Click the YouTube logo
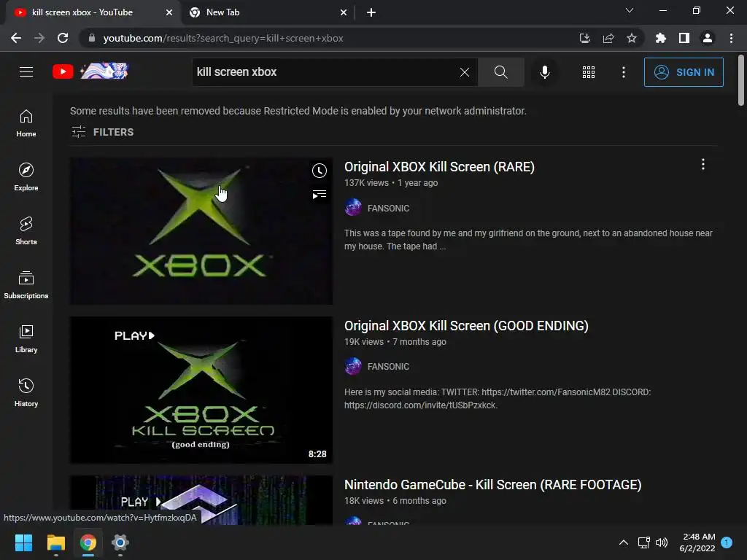This screenshot has width=747, height=560. click(90, 71)
